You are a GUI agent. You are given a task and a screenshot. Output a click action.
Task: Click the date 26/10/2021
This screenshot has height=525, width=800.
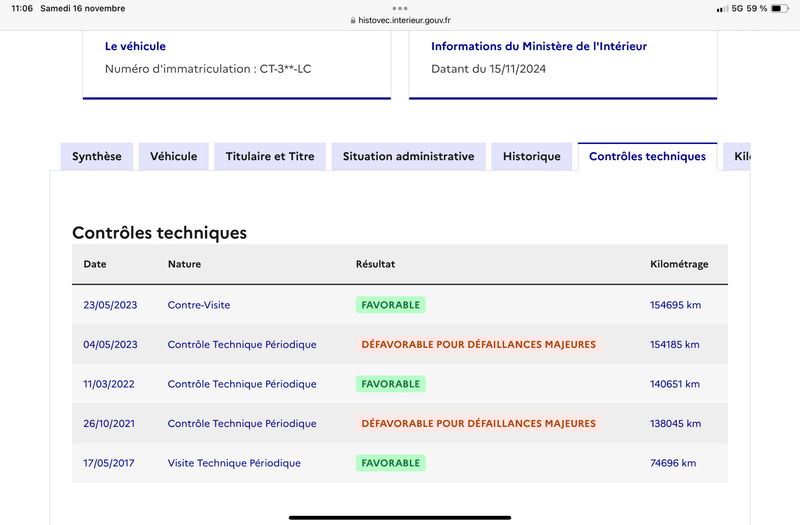click(x=109, y=423)
